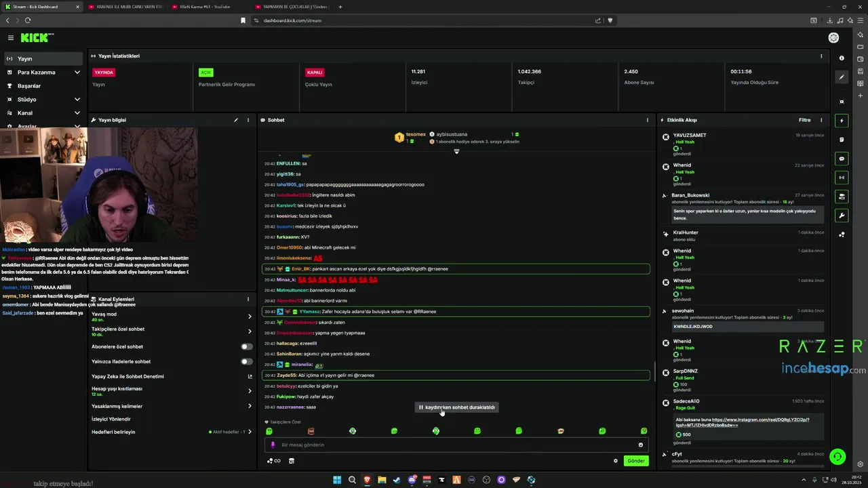Open Etkinlik Akışı three-dot menu
Screen dimensions: 868x488
click(x=821, y=120)
